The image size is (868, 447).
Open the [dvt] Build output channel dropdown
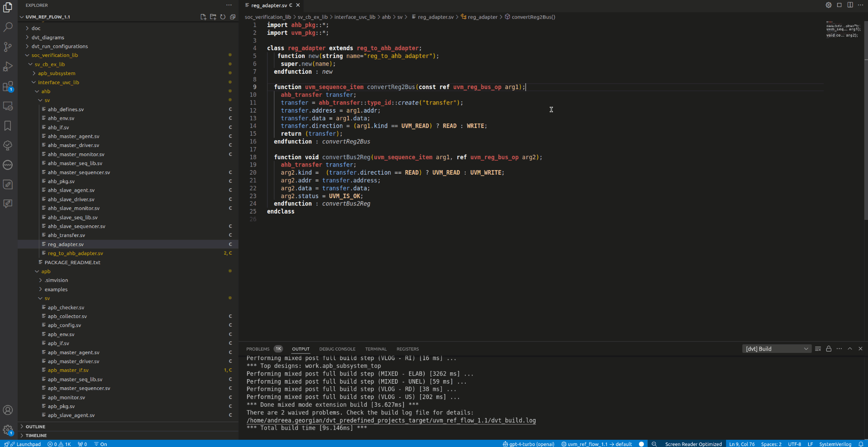776,349
